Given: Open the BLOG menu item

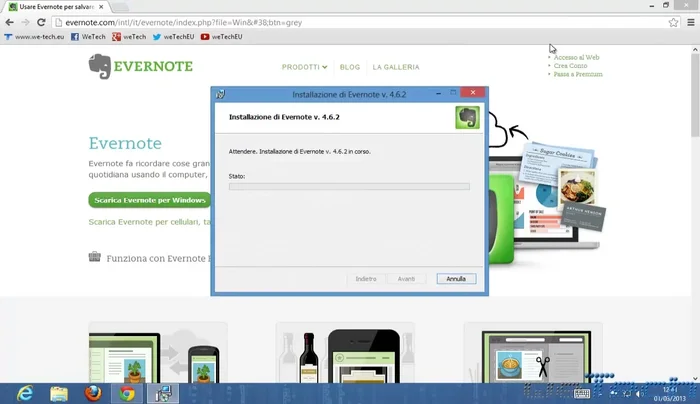Looking at the screenshot, I should click(350, 67).
